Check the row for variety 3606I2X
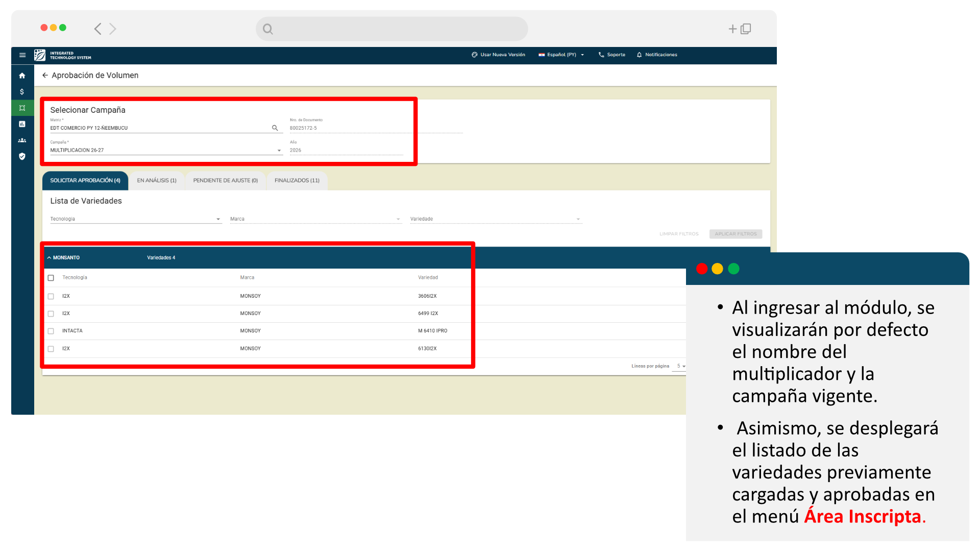Screen dimensions: 980x552 click(51, 297)
